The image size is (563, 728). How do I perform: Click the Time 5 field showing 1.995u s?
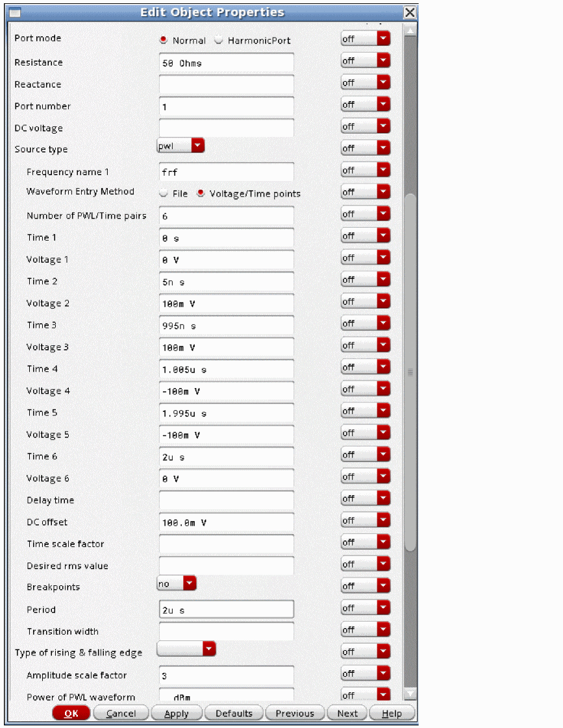click(x=226, y=413)
